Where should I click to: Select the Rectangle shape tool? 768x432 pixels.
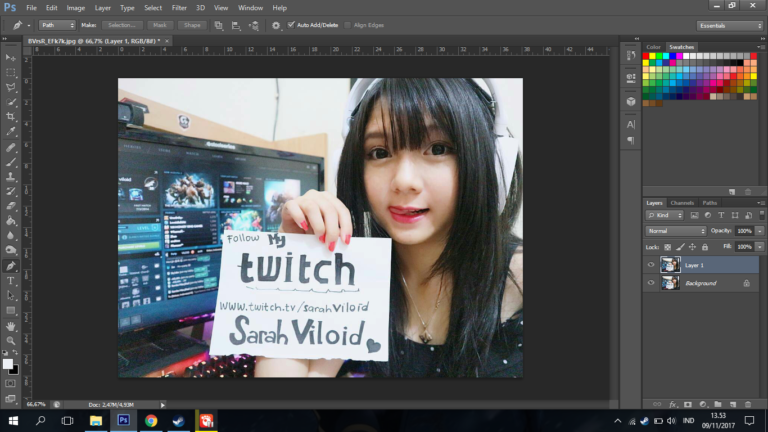click(x=10, y=311)
